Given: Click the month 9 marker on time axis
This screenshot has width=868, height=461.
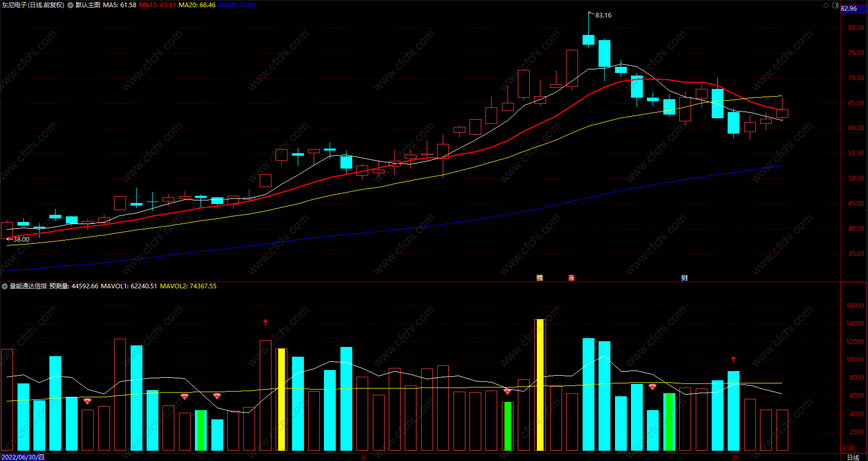Looking at the screenshot, I should coord(735,457).
